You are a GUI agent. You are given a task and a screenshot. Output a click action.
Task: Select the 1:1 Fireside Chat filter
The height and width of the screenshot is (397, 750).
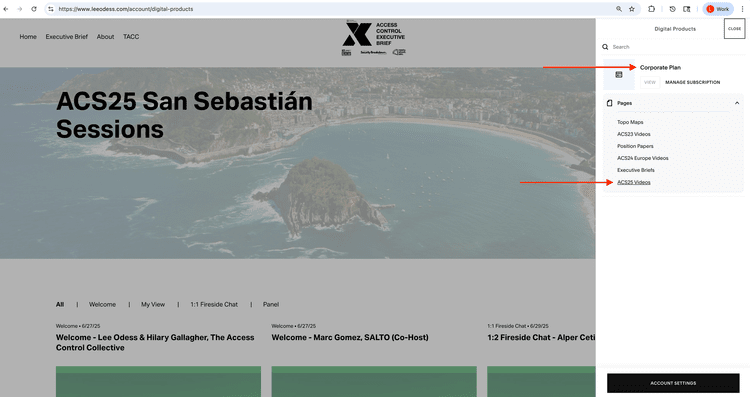tap(214, 304)
